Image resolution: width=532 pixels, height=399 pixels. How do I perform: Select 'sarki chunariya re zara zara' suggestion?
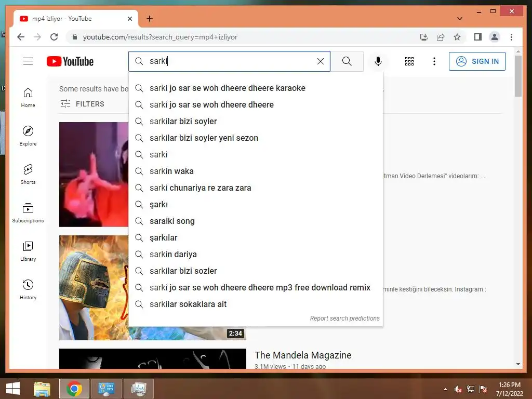pyautogui.click(x=256, y=188)
